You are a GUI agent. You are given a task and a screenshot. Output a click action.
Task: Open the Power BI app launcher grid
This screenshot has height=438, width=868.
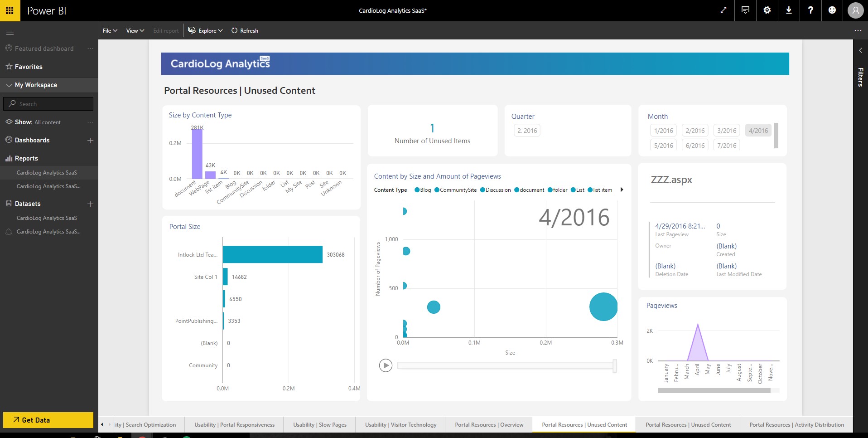tap(10, 10)
